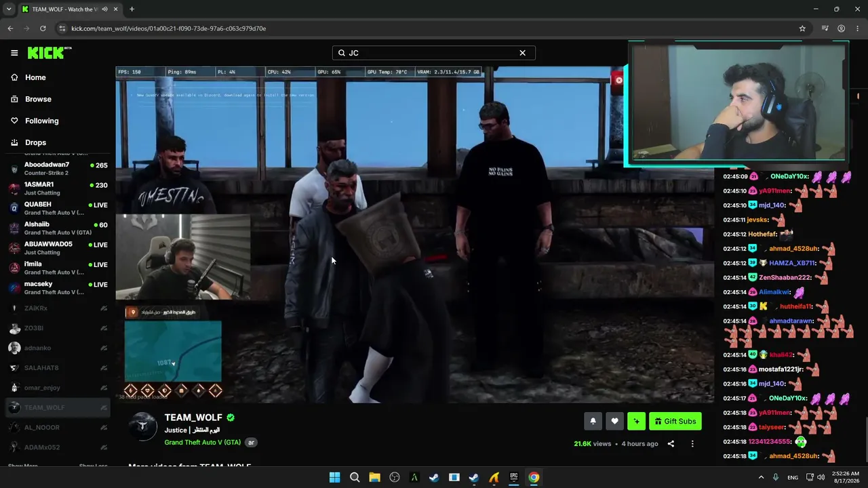Image resolution: width=868 pixels, height=488 pixels.
Task: Select offline channel ADAMx052
Action: click(58, 447)
